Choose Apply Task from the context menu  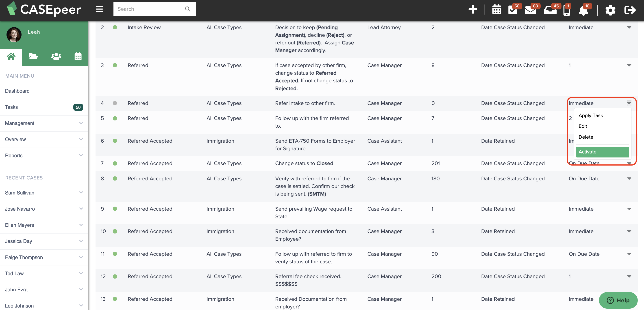tap(591, 115)
